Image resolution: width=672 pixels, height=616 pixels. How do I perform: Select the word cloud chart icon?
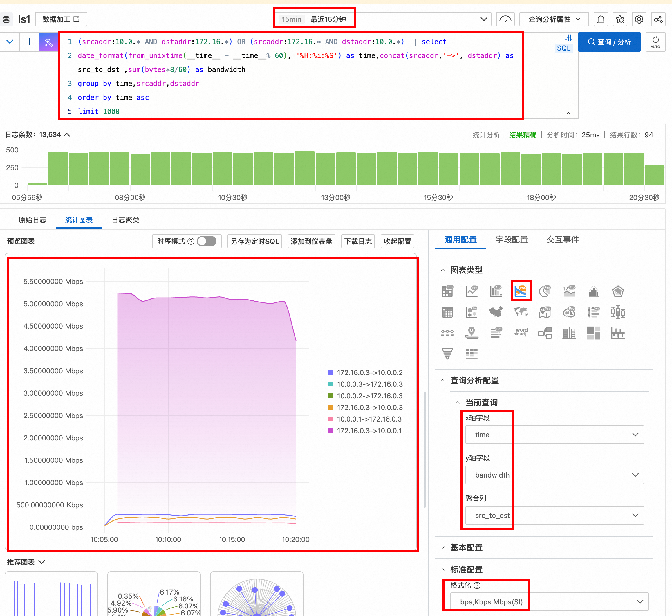(x=521, y=332)
